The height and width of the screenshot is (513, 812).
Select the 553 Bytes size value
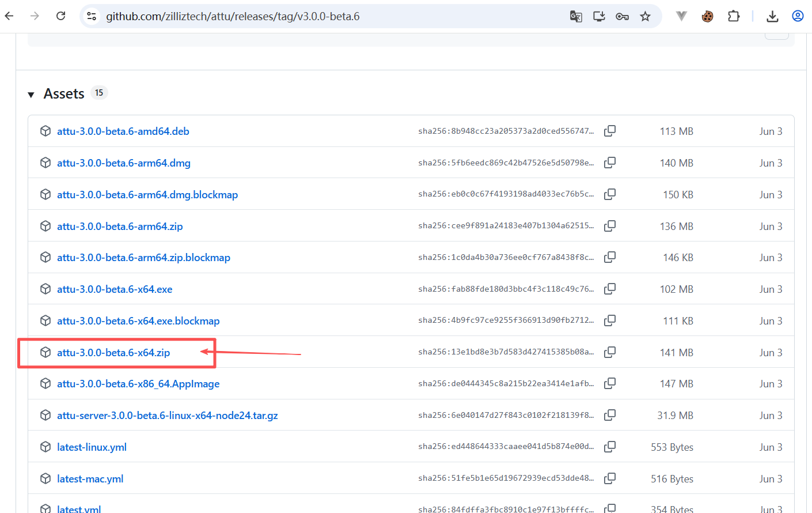(672, 447)
